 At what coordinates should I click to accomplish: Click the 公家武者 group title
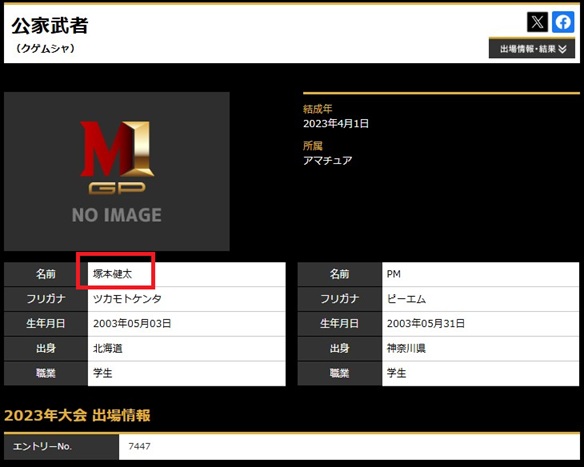pyautogui.click(x=50, y=26)
